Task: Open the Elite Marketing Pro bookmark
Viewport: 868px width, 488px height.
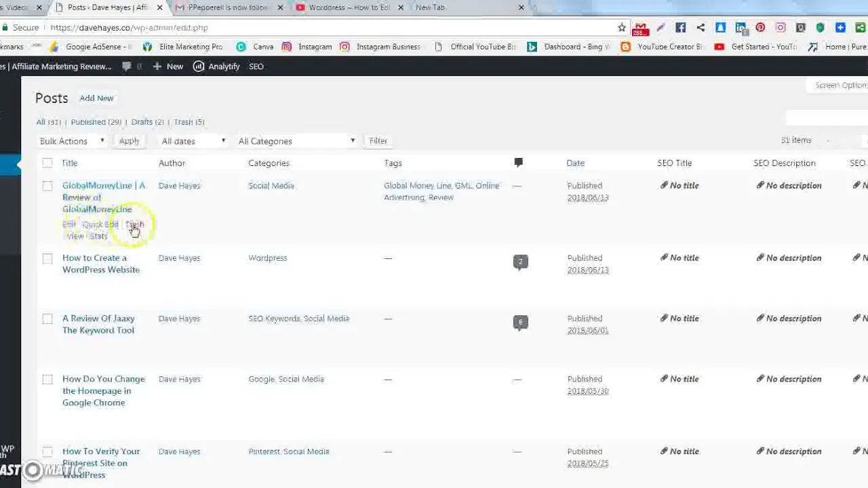Action: tap(183, 47)
